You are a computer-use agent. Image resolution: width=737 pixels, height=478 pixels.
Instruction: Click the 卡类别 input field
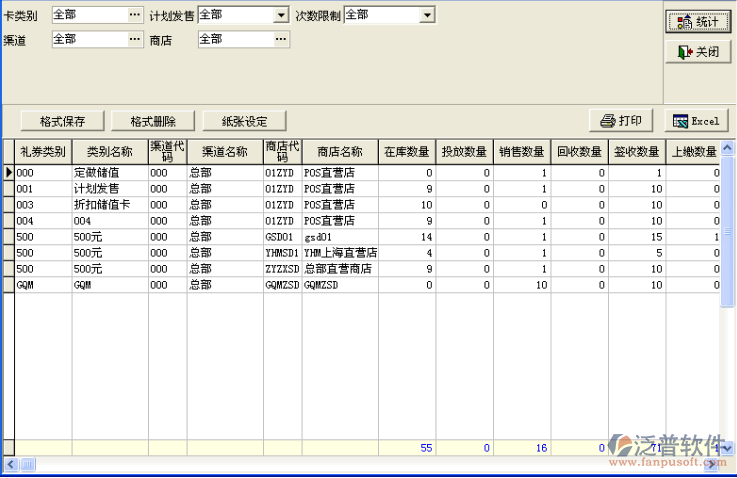(x=88, y=15)
